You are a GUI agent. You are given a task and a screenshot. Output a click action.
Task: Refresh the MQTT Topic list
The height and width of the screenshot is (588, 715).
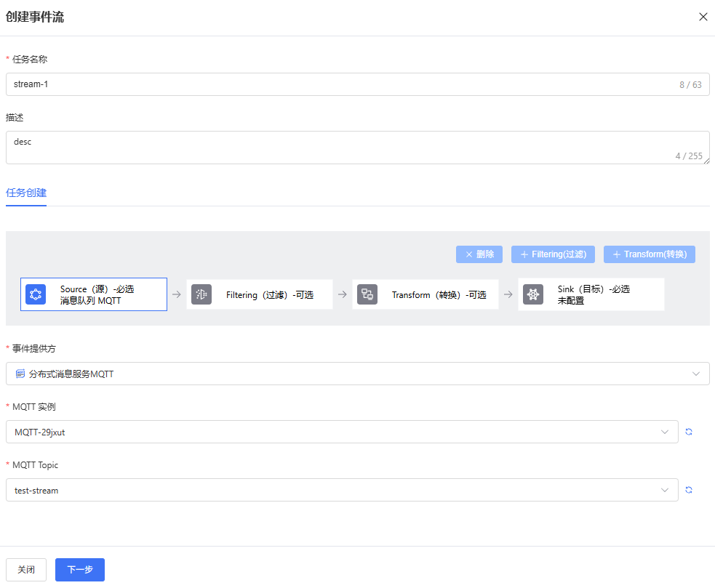pos(689,490)
